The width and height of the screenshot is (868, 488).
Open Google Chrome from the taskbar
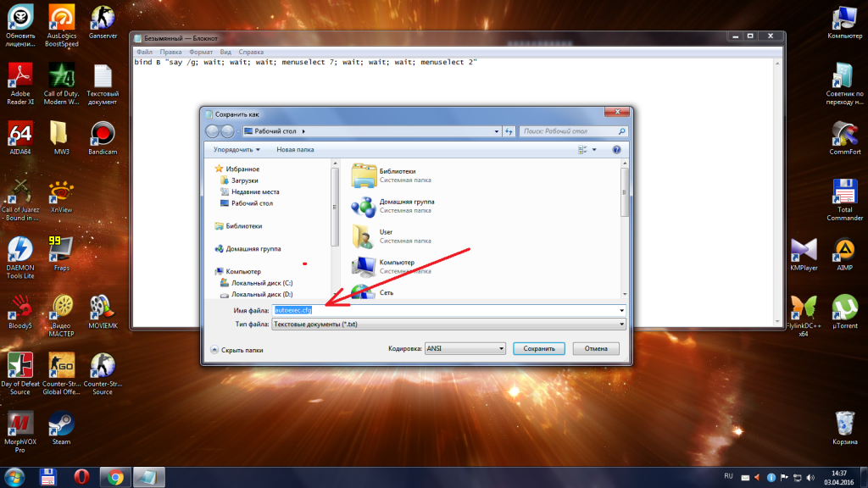pyautogui.click(x=115, y=477)
